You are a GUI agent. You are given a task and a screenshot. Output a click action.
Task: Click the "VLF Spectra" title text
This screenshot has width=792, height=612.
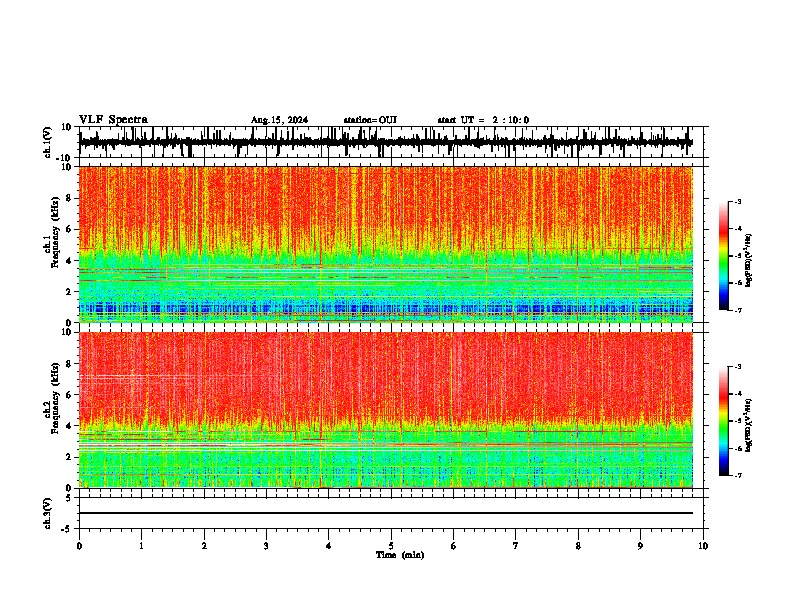(113, 120)
